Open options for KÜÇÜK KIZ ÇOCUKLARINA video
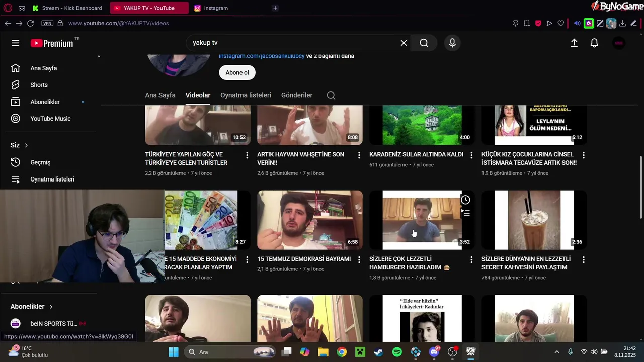This screenshot has height=362, width=644. 584,155
